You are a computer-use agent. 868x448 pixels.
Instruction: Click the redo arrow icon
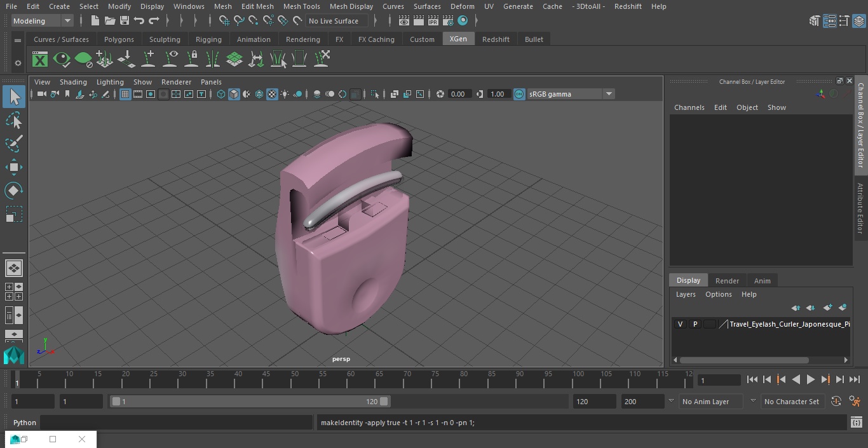(154, 21)
